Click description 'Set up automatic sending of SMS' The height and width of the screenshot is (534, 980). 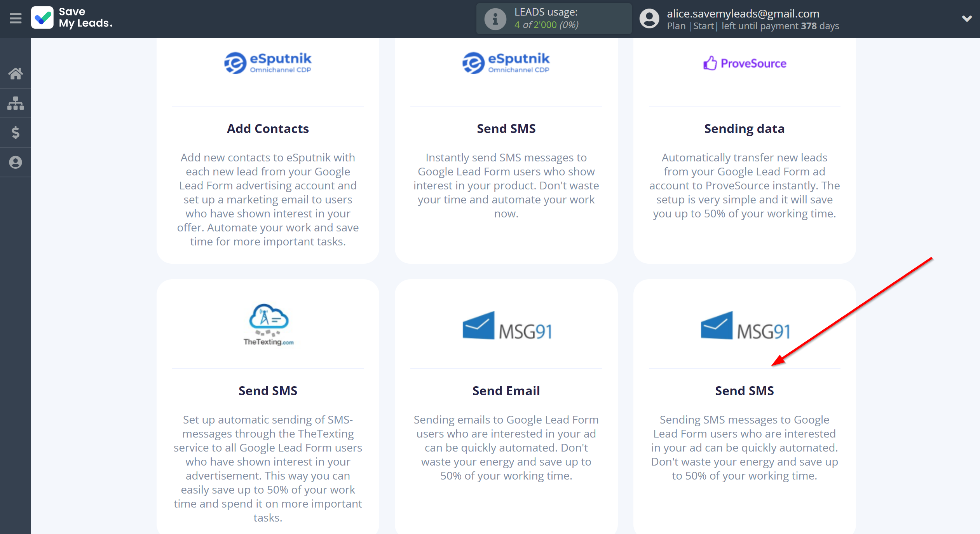tap(268, 469)
